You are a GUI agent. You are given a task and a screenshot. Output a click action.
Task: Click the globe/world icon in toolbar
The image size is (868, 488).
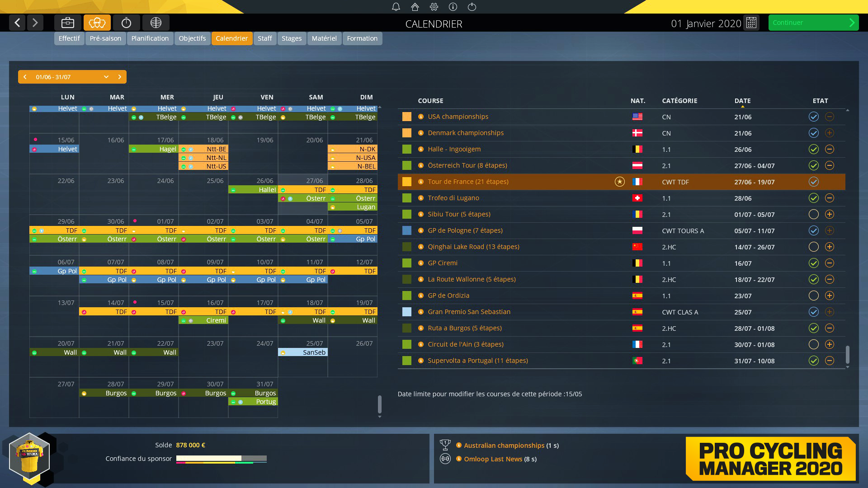coord(156,22)
